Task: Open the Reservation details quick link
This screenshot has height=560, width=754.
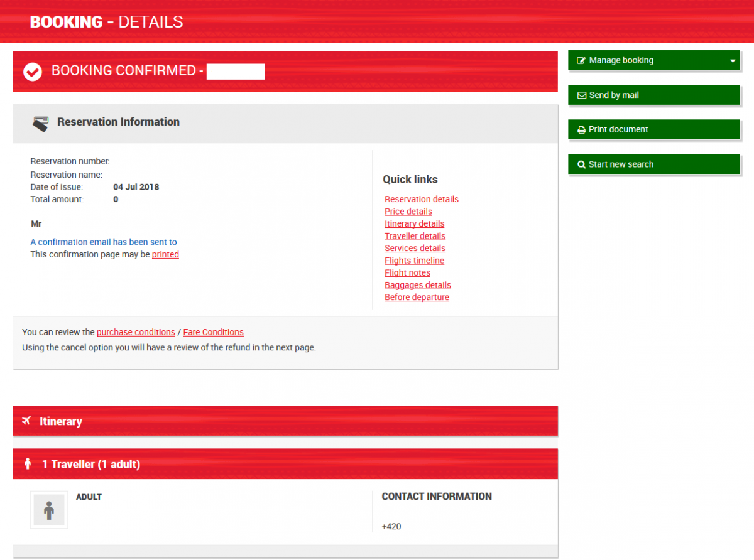Action: pyautogui.click(x=421, y=199)
